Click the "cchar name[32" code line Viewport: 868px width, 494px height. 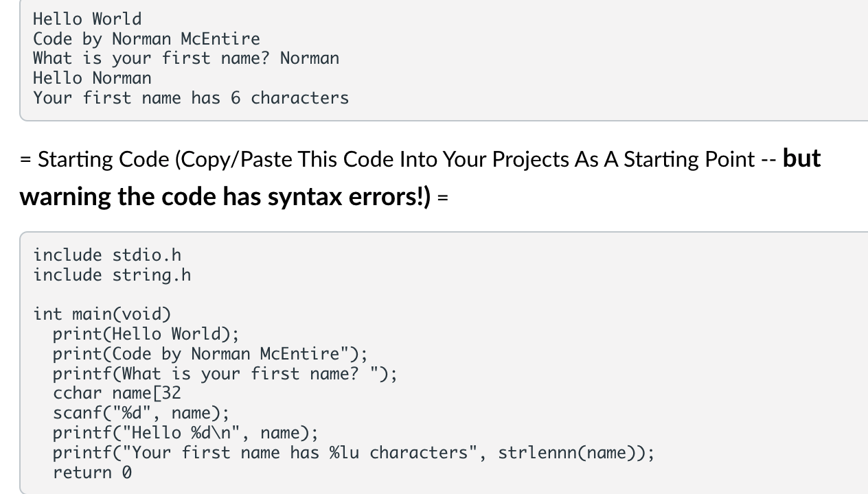[x=117, y=394]
